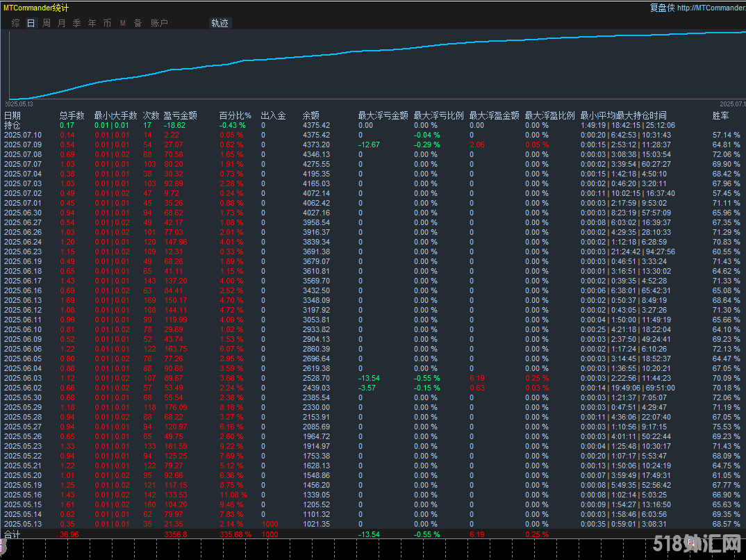Viewport: 746px width, 560px height.
Task: Toggle the 轨迹 track button
Action: click(219, 23)
